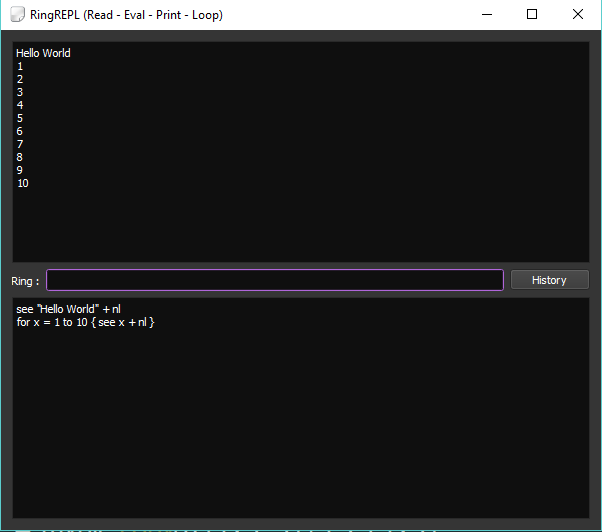Minimize the RingREPL window
The width and height of the screenshot is (602, 532).
[x=486, y=15]
